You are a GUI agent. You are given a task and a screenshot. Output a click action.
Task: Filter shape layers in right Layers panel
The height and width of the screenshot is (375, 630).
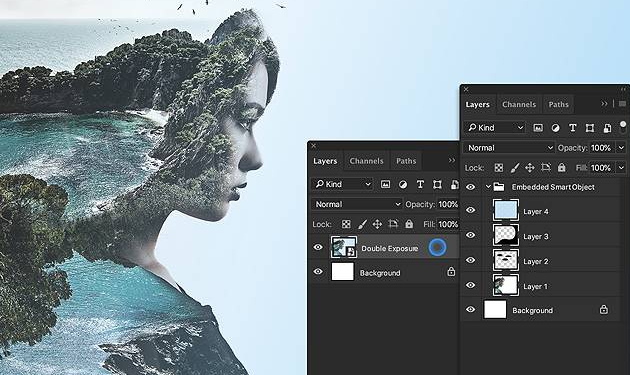[x=590, y=128]
